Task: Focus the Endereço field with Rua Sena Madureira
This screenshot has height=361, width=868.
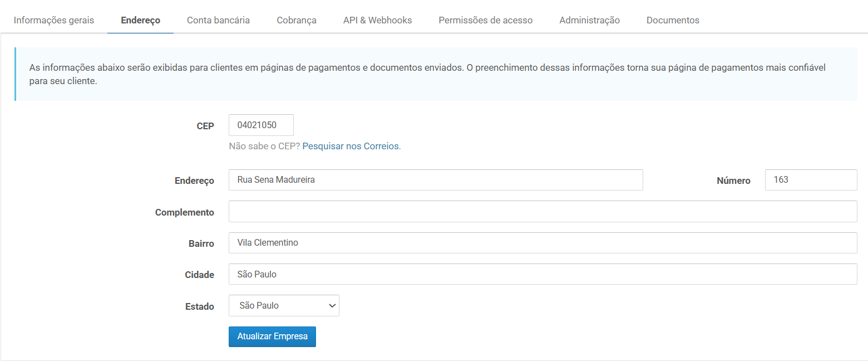Action: point(435,180)
